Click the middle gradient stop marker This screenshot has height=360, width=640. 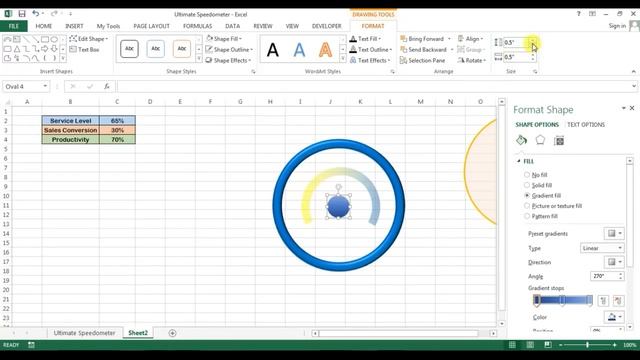tap(562, 301)
